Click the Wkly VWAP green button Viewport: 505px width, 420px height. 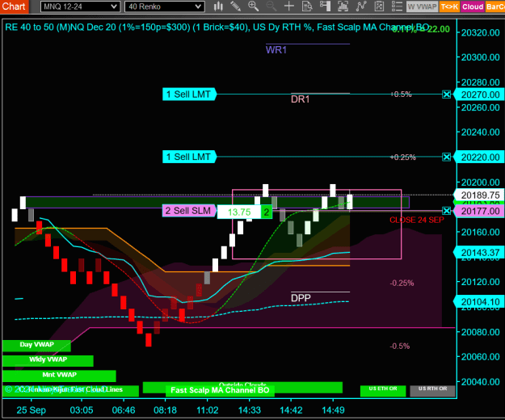(x=48, y=360)
